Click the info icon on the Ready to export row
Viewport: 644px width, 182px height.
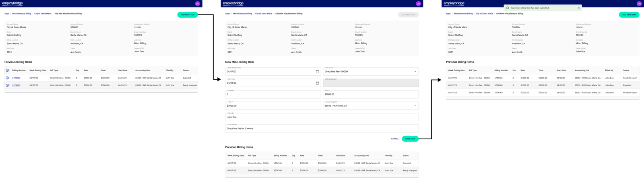(x=7, y=85)
